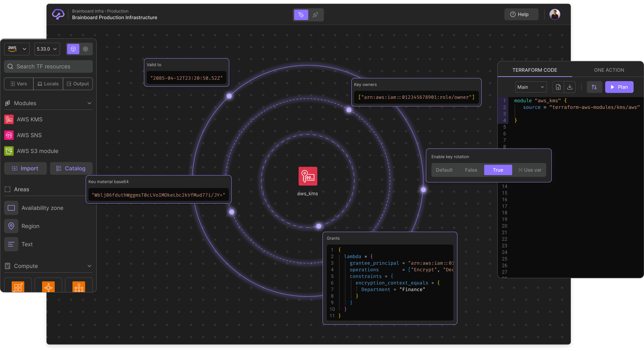This screenshot has height=351, width=644.
Task: Click the download code icon
Action: (570, 87)
